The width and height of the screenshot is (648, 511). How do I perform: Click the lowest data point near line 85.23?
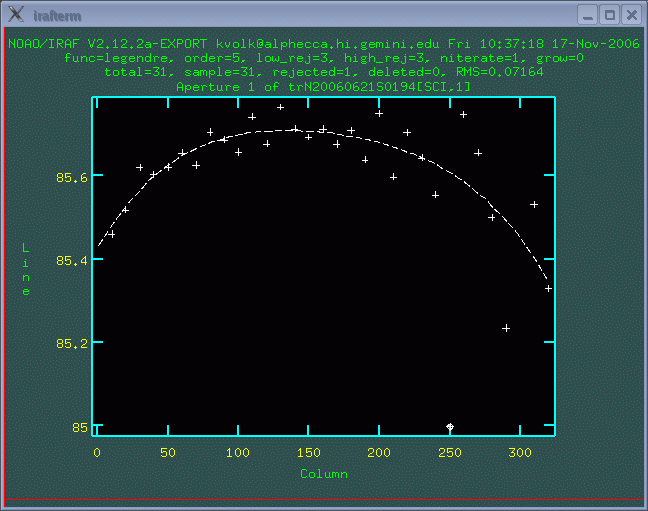coord(506,328)
